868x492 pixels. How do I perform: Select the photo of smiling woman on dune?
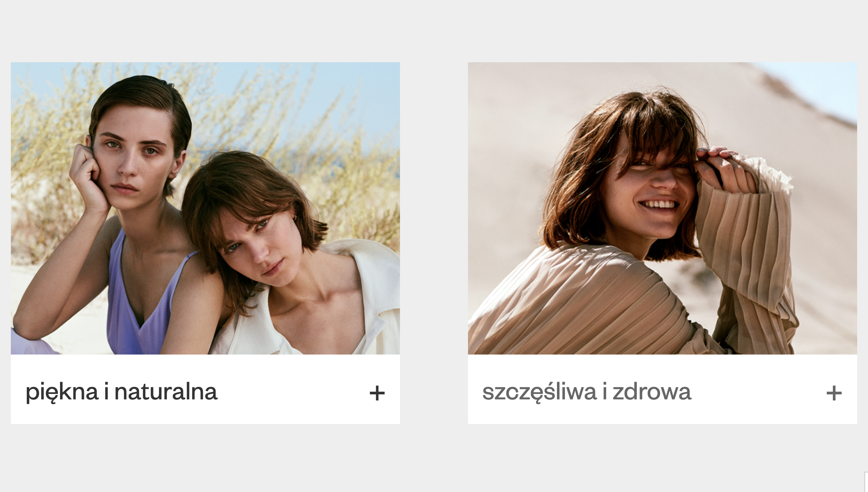tap(663, 208)
